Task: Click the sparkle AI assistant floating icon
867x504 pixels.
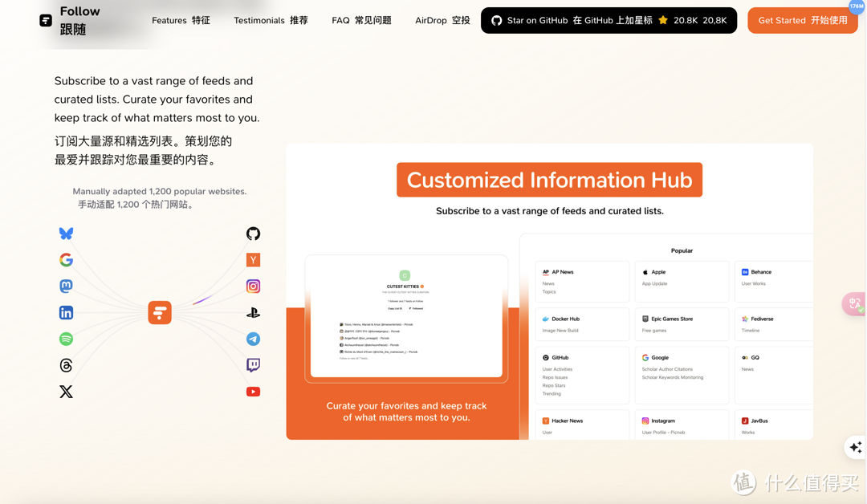Action: 856,447
